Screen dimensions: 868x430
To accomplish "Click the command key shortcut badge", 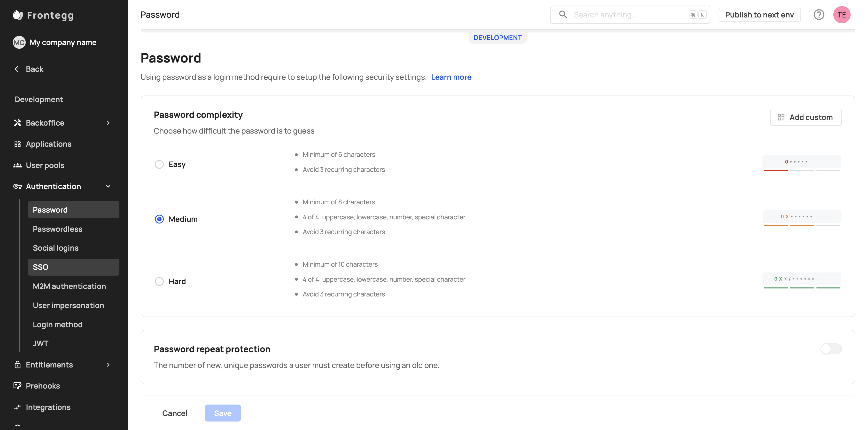I will pos(693,15).
